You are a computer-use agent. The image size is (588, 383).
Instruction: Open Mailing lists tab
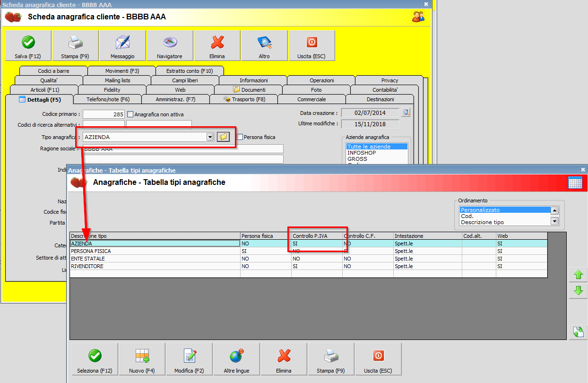pos(117,80)
